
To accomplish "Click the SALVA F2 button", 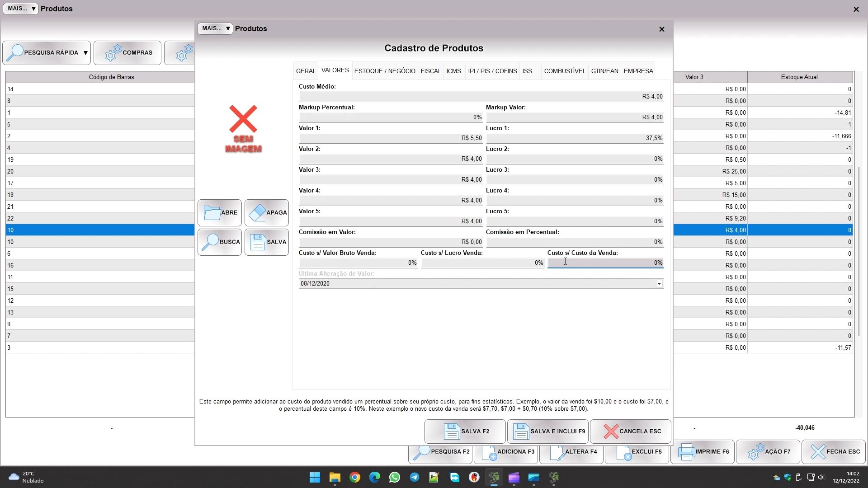I will coord(465,431).
